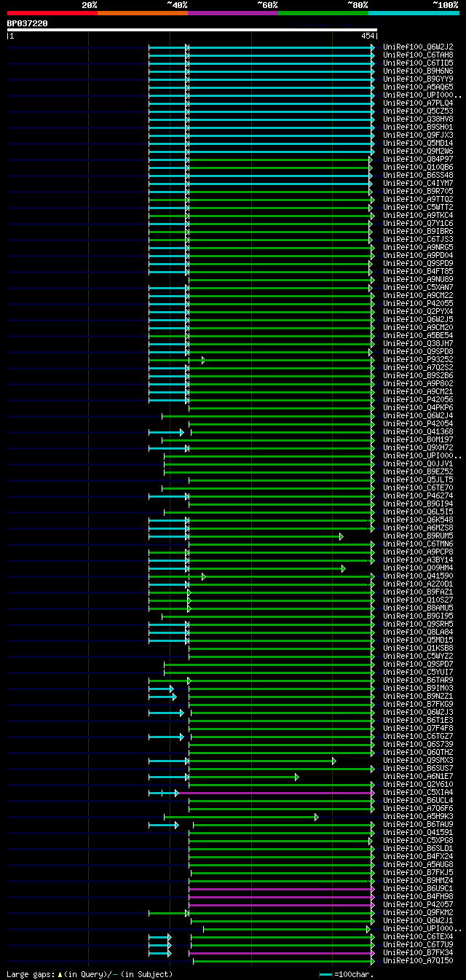Click the UniRef100_Q84P97 entry

click(x=418, y=159)
